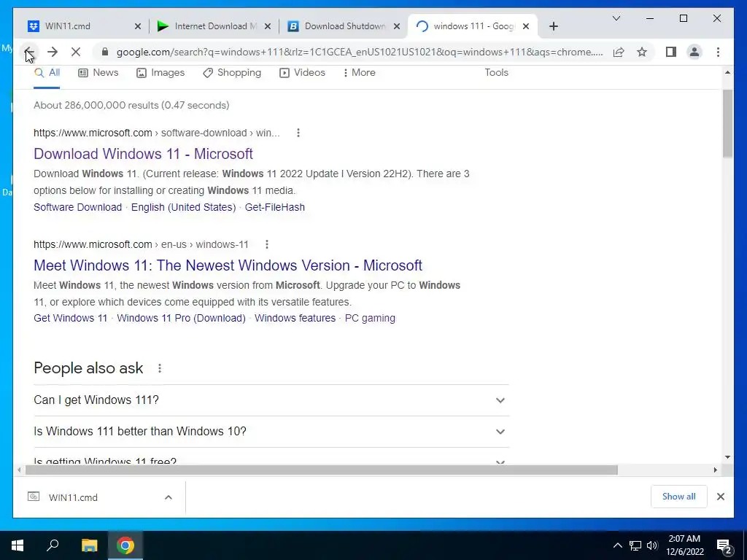Click the Get-FileHash sitelink
This screenshot has height=560, width=747.
[275, 207]
